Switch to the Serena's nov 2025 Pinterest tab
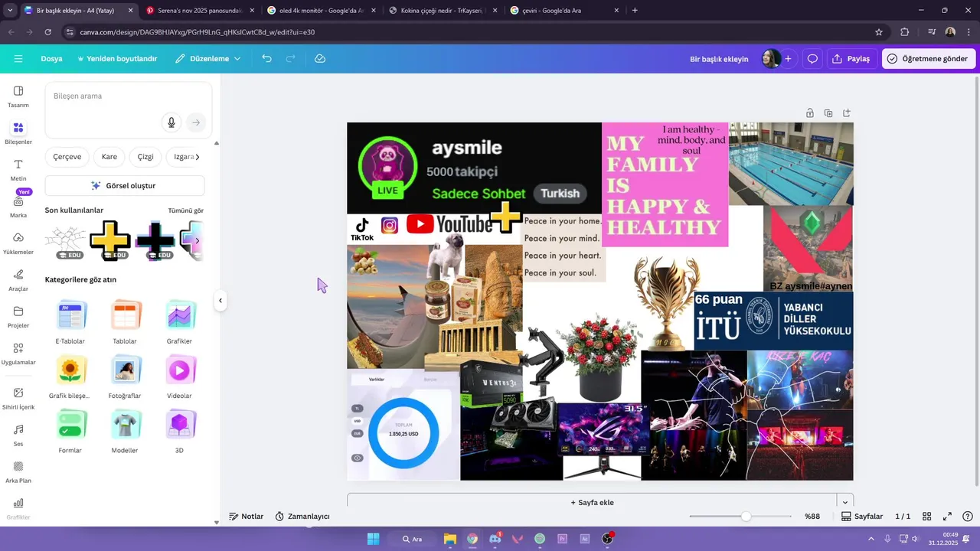The width and height of the screenshot is (980, 551). click(199, 11)
